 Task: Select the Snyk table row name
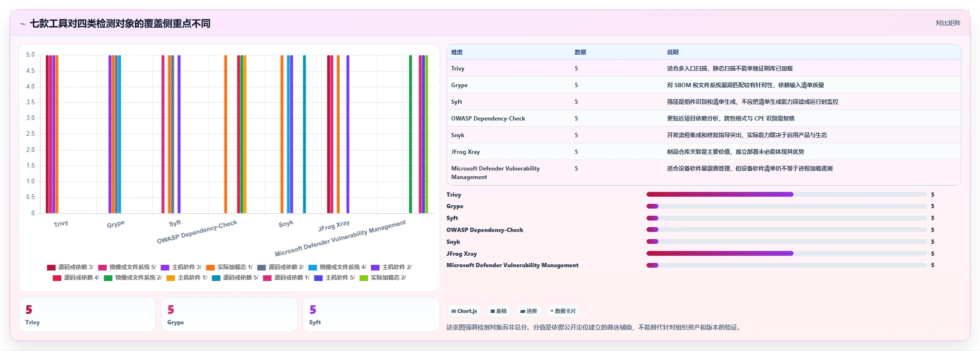[458, 135]
